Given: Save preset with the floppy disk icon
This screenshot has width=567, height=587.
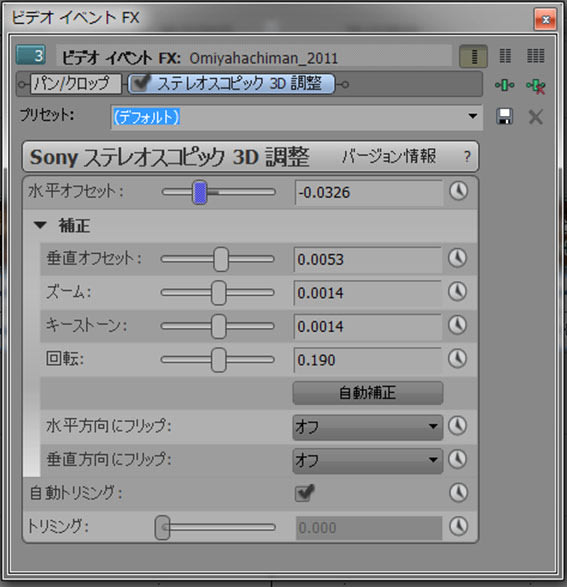Looking at the screenshot, I should (504, 116).
